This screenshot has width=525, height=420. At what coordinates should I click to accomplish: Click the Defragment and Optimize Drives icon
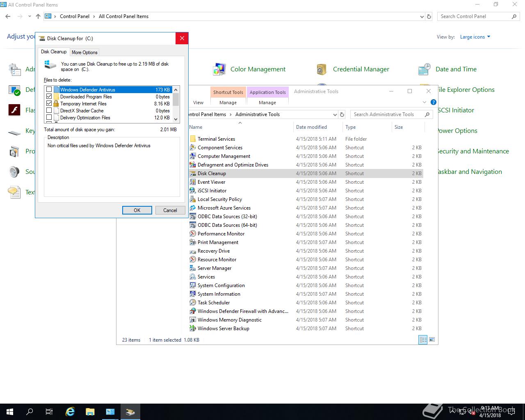coord(193,165)
